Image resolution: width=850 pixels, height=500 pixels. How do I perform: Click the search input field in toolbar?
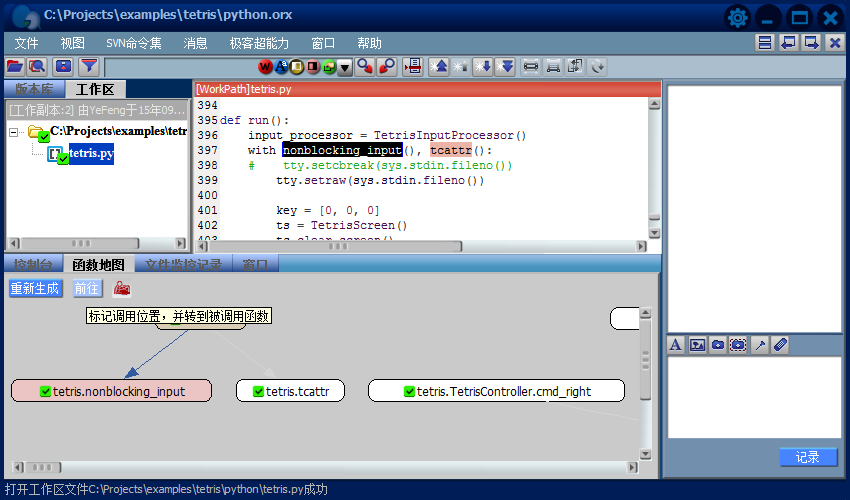181,67
